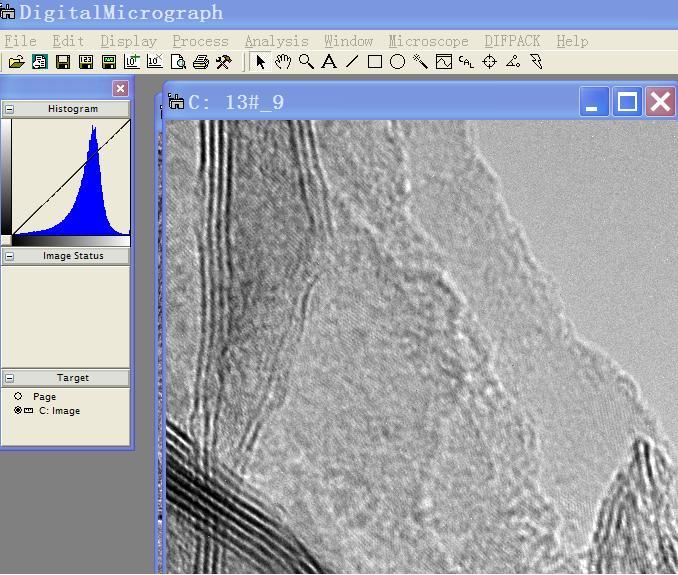Collapse the Target panel

pyautogui.click(x=9, y=378)
